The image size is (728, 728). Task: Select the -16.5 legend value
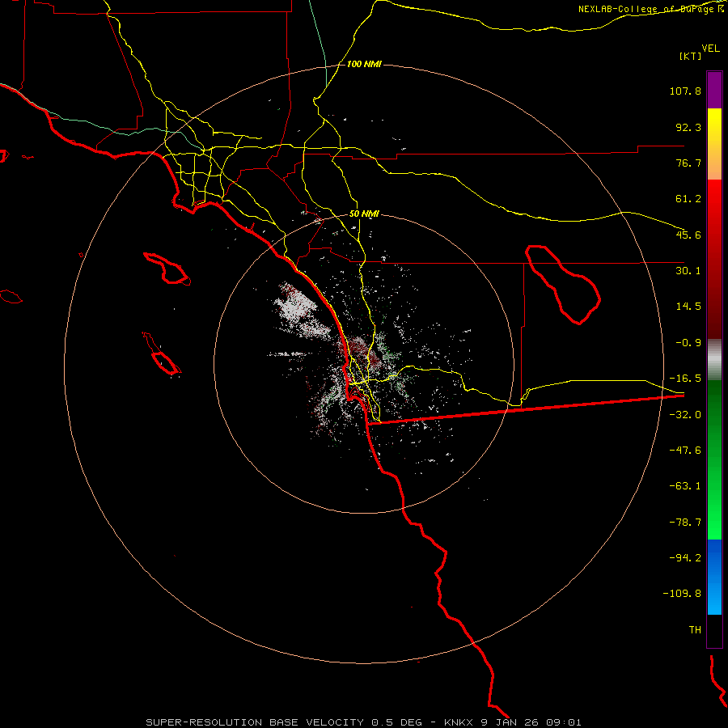tap(685, 379)
